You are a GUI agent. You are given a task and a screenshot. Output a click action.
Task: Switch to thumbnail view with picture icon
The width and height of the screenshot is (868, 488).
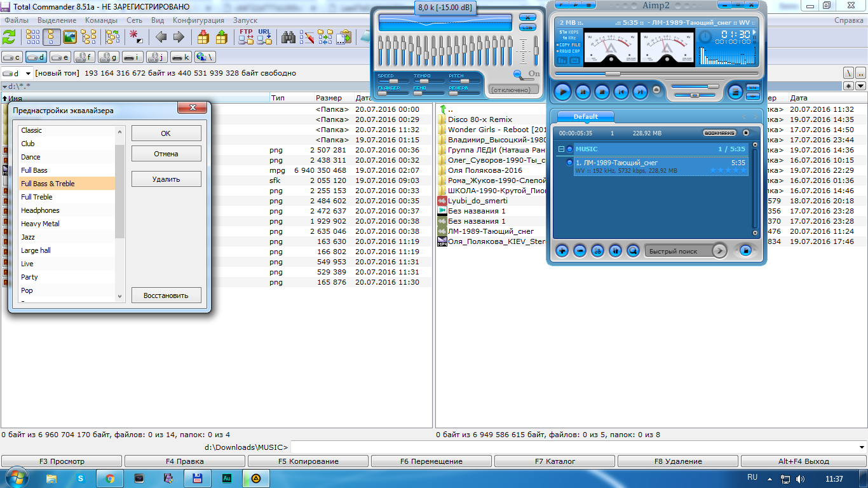click(x=70, y=37)
